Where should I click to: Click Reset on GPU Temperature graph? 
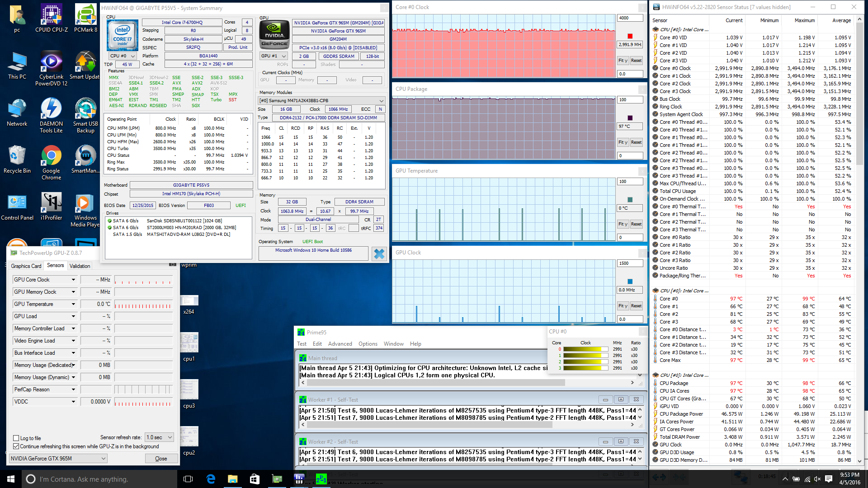[x=636, y=224]
